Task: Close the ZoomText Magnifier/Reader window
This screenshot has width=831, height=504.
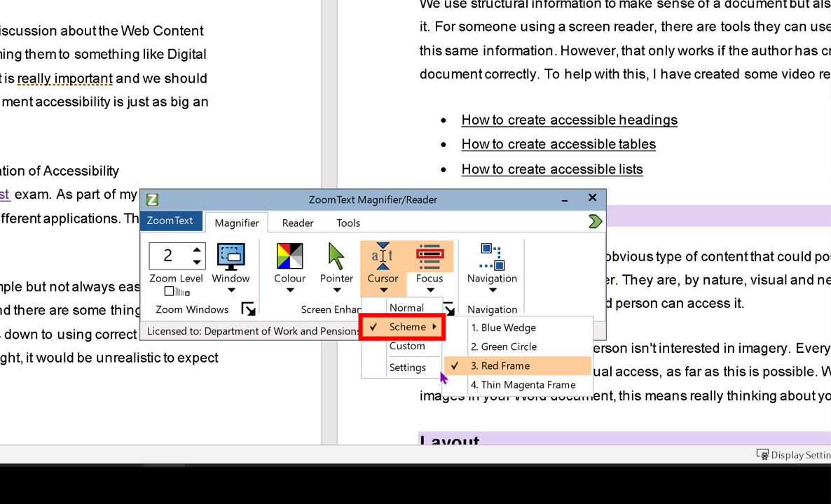Action: pos(593,197)
